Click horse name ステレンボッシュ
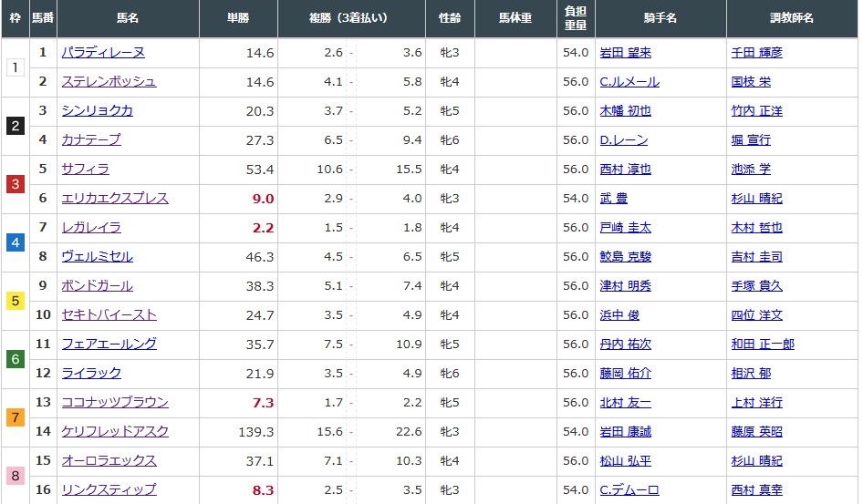 [109, 82]
